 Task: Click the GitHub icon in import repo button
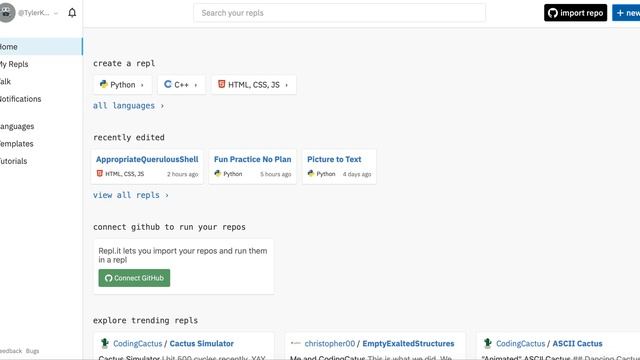(x=553, y=13)
